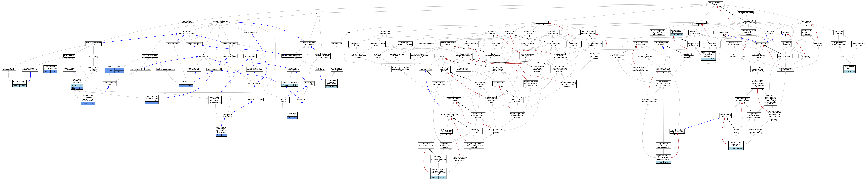Click the response to oxygen-containing compound node

(859, 44)
